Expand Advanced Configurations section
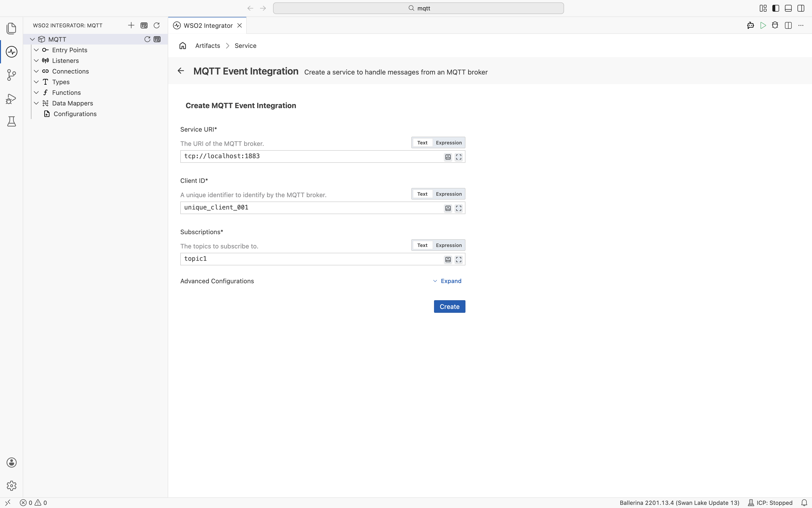 point(447,281)
